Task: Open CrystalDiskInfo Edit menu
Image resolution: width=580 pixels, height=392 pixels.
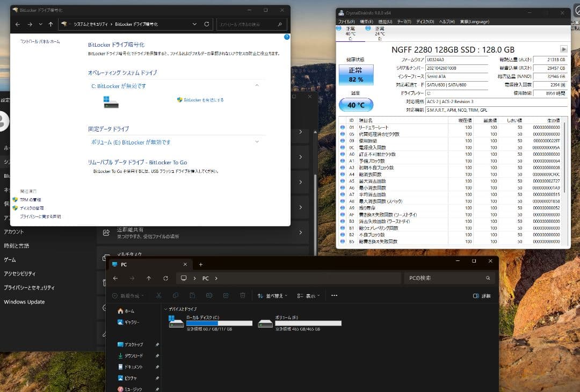Action: [366, 22]
